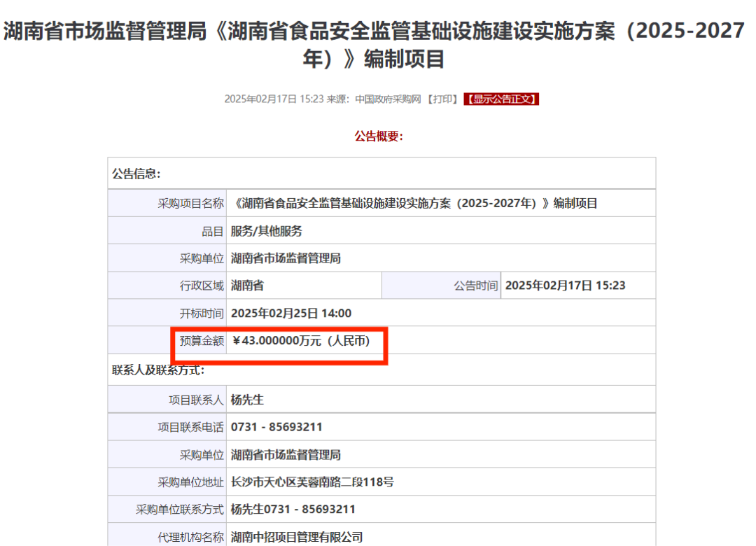Screen dimensions: 756x546
Task: Click the 公告信息 section header
Action: click(136, 174)
